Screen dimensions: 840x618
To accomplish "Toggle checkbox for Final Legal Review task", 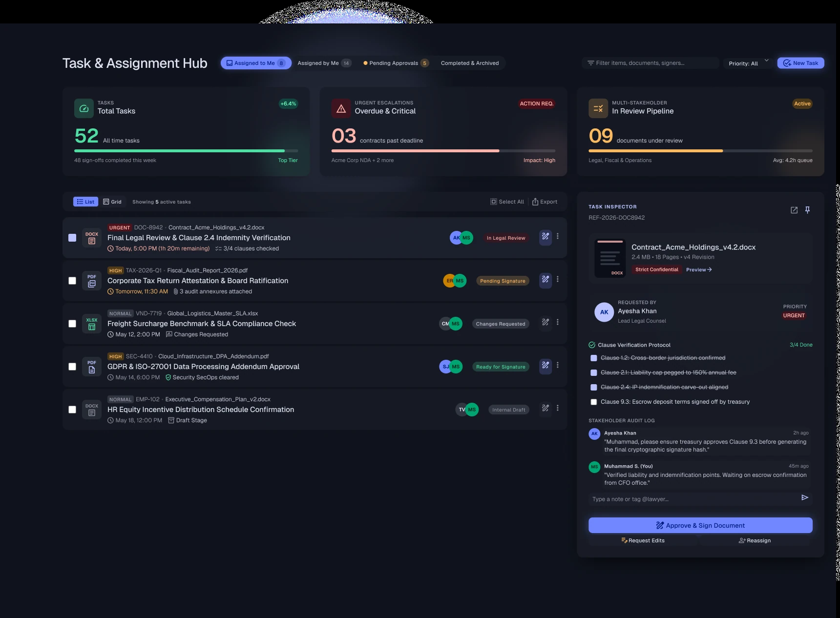I will pyautogui.click(x=72, y=238).
